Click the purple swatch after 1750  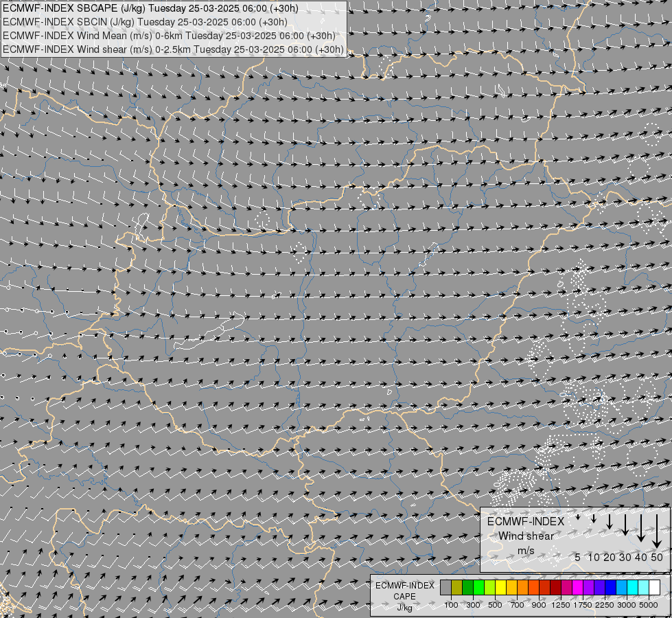click(x=589, y=588)
